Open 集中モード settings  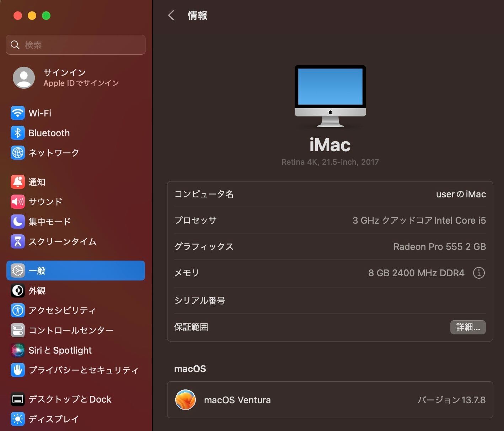tap(76, 222)
